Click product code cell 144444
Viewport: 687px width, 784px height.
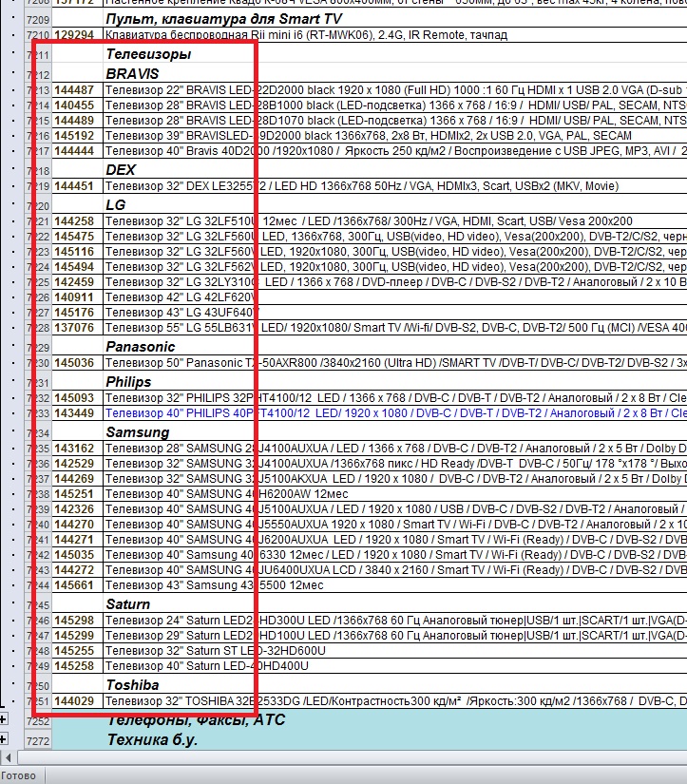coord(78,150)
